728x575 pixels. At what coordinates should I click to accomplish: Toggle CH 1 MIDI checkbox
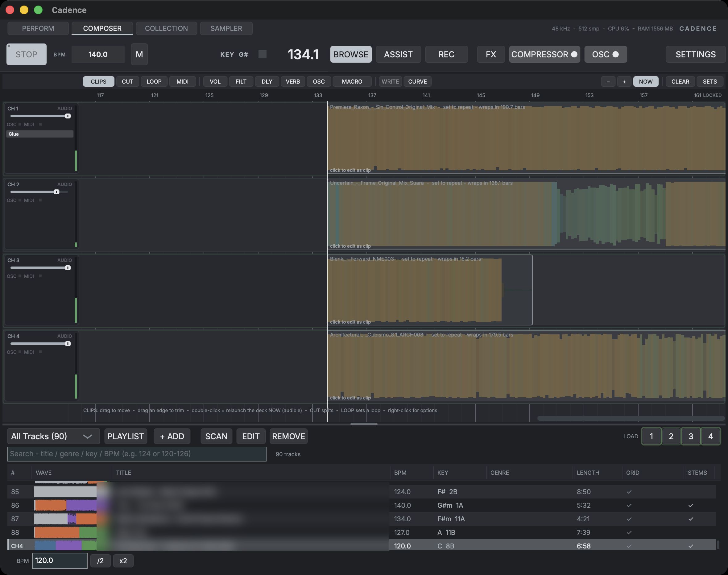point(40,124)
